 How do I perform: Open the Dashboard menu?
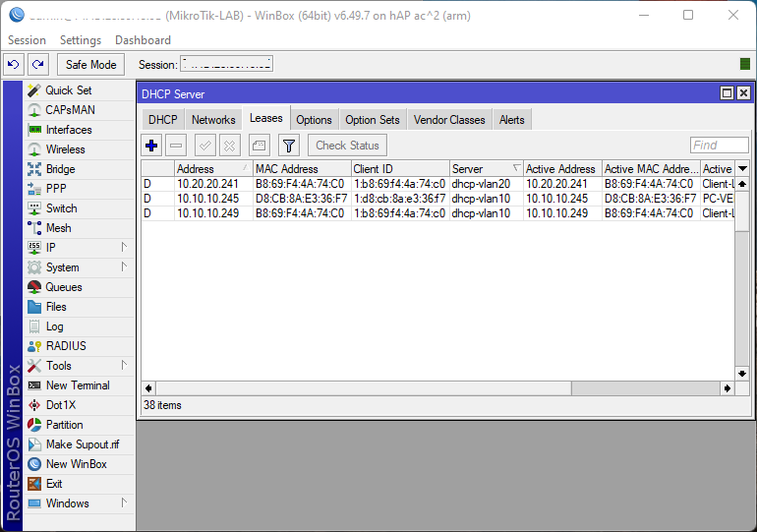coord(143,40)
